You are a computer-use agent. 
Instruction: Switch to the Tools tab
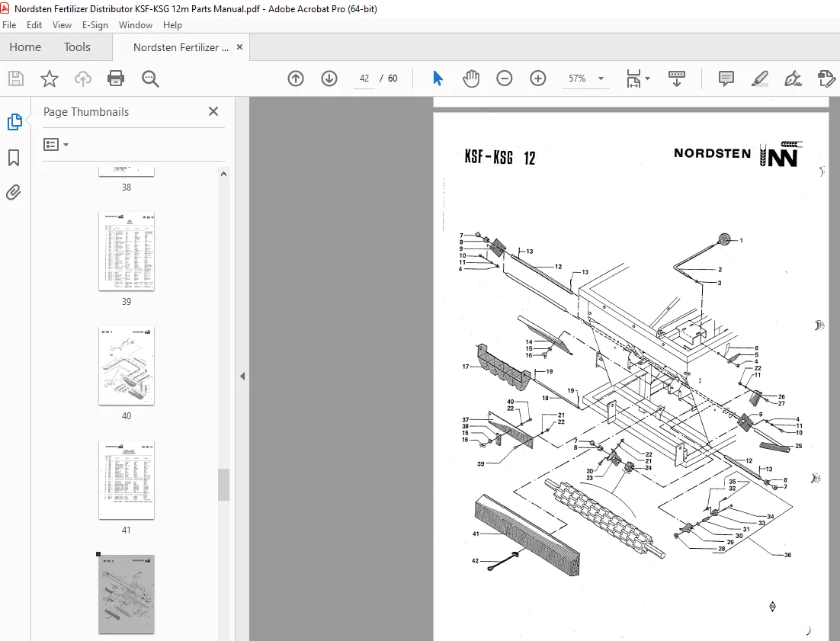(77, 47)
